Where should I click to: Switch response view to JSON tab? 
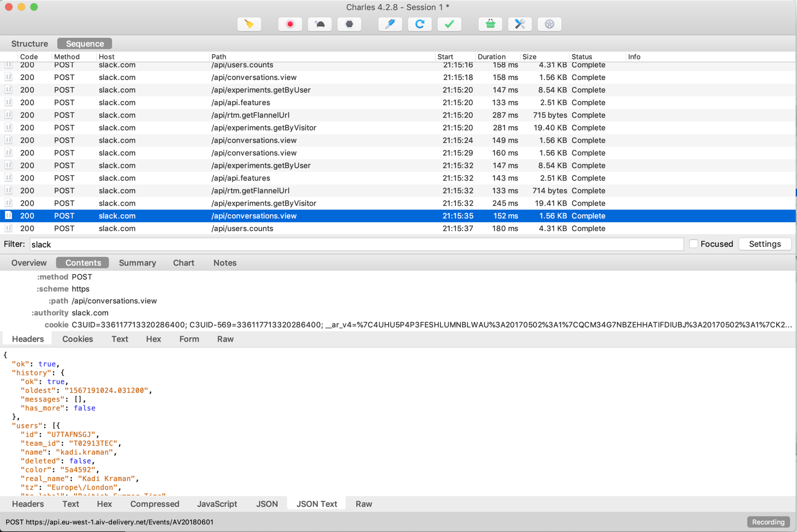point(267,504)
